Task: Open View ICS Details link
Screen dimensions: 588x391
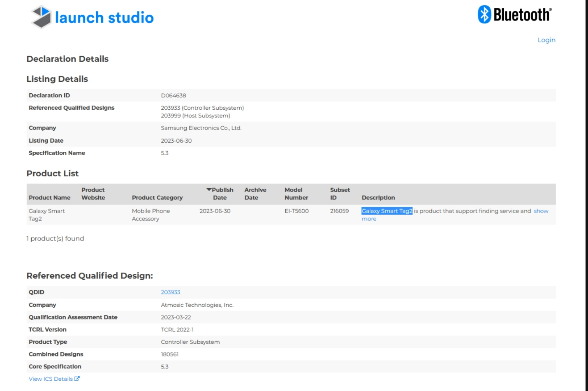Action: pos(51,379)
